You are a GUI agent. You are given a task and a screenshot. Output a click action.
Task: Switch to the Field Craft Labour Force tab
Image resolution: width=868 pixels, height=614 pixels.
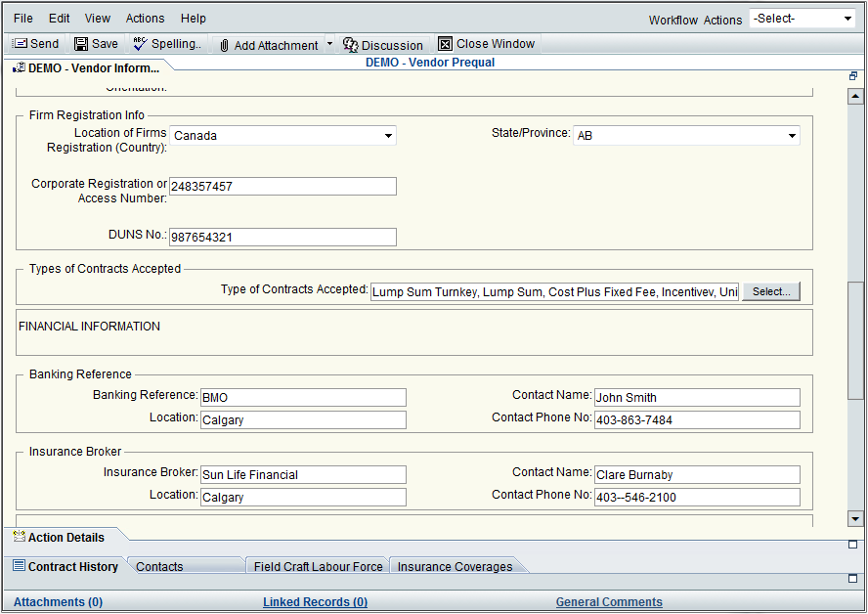[x=318, y=567]
